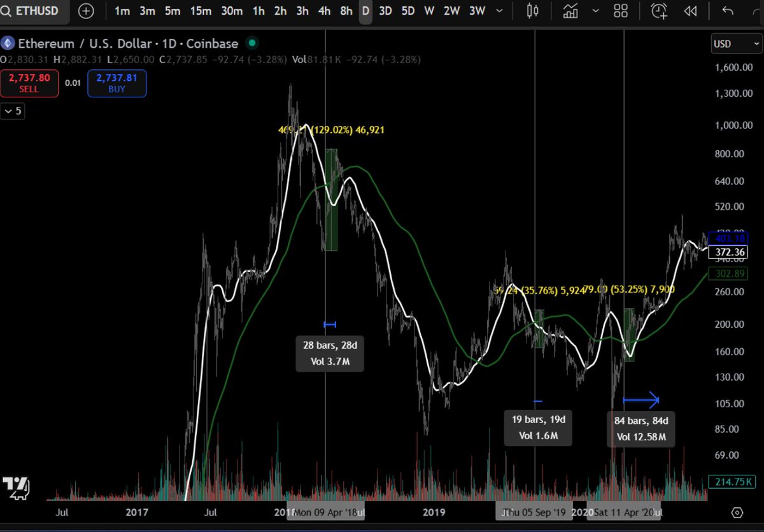The height and width of the screenshot is (532, 764).
Task: Click the Ethereum / U.S. Dollar chart title
Action: pos(128,43)
